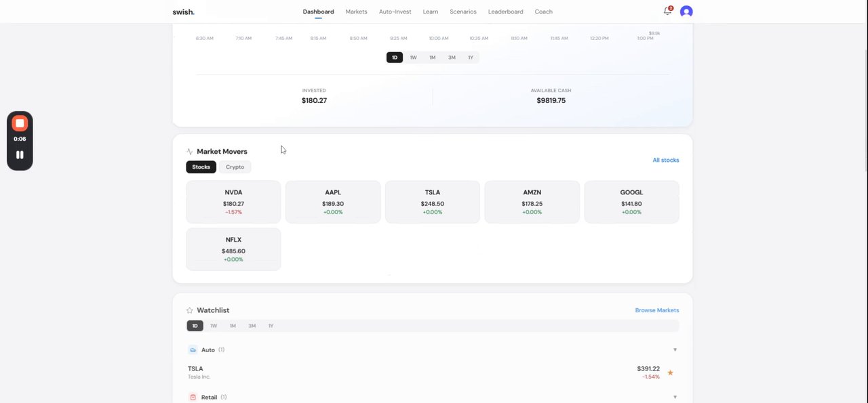Select the chart 1Y range
868x403 pixels.
tap(471, 58)
